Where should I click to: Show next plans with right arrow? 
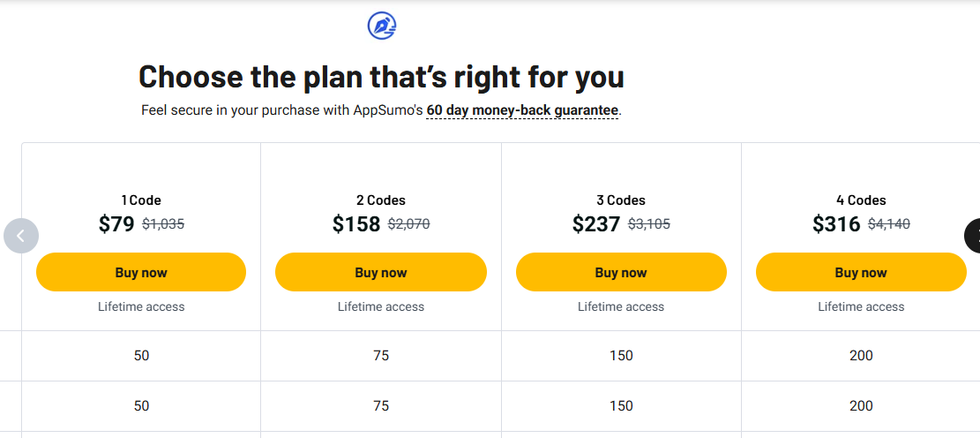pos(972,236)
